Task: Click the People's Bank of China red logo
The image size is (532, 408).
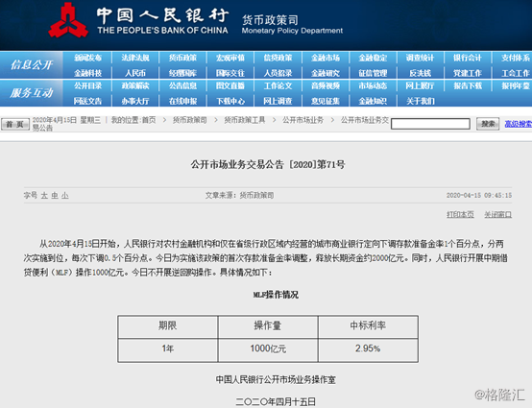Action: 68,21
